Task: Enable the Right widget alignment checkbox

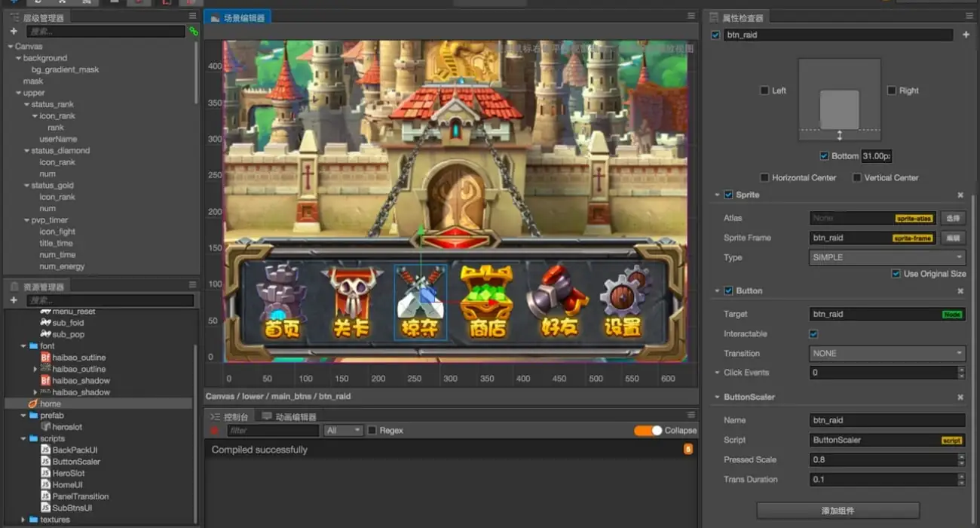Action: 892,91
